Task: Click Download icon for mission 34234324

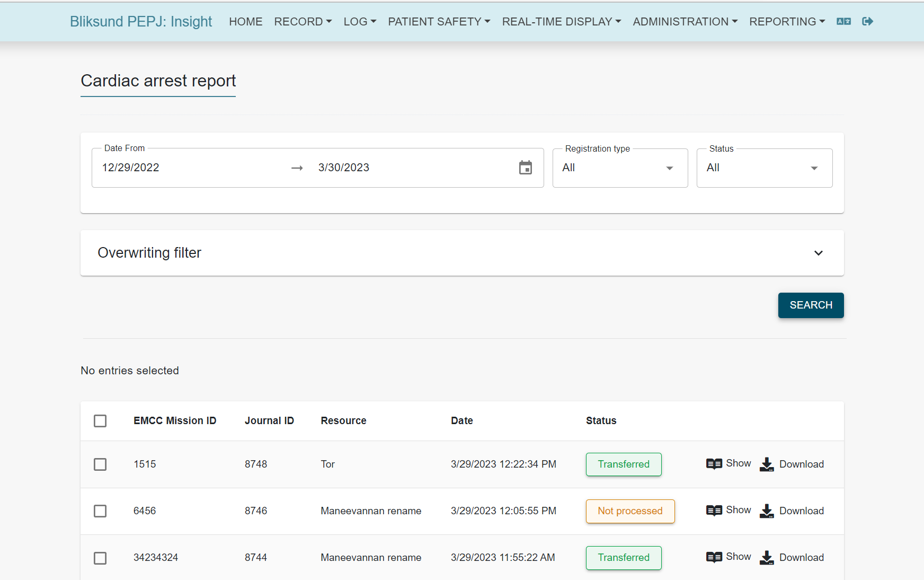Action: [767, 558]
